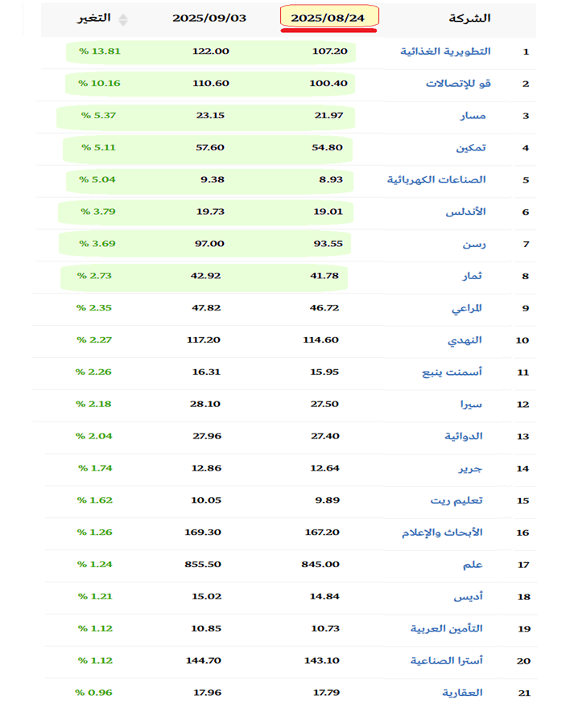Screen dimensions: 570x728
Task: Click the 19.01 price cell
Action: 328,212
